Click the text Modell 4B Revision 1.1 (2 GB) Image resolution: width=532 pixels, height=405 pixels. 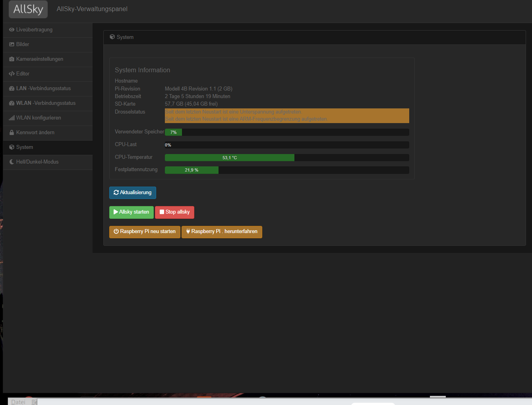199,89
